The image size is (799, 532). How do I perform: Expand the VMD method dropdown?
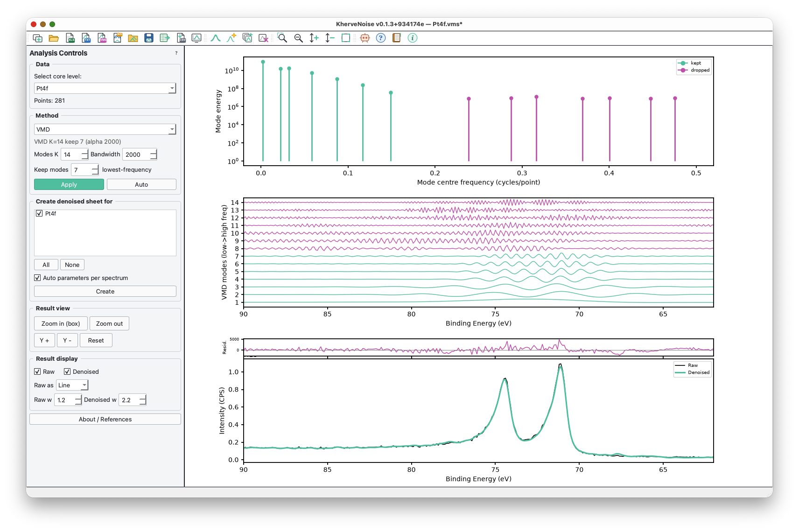pos(105,129)
